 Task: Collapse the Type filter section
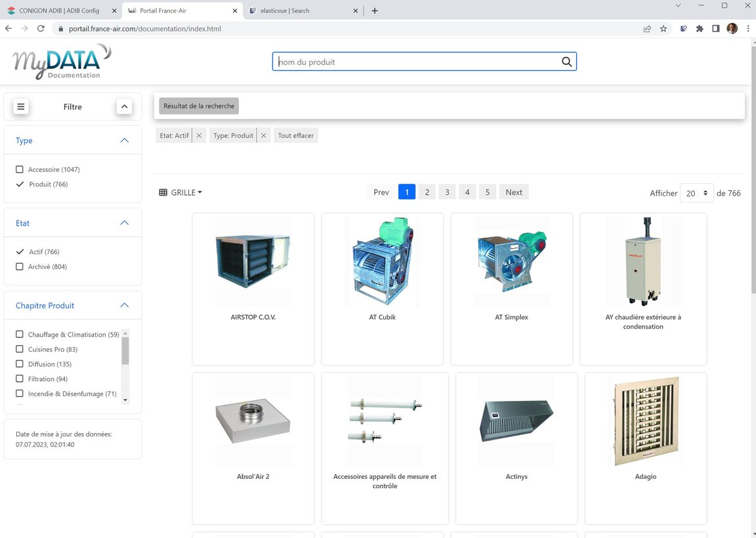[x=125, y=140]
